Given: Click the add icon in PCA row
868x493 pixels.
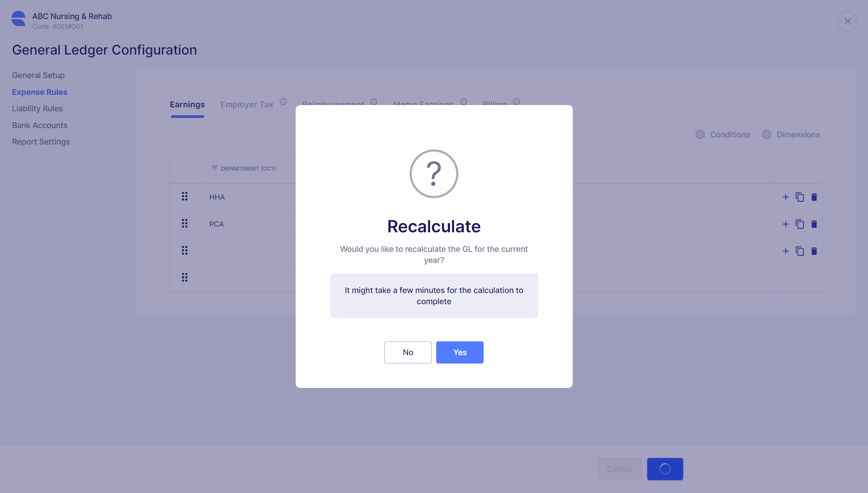Looking at the screenshot, I should pos(786,224).
